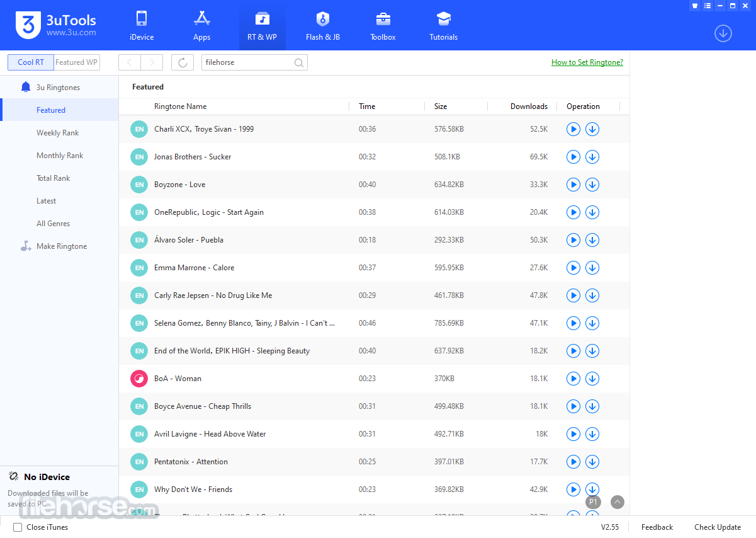Download Boyzone - Love ringtone
Viewport: 756px width, 538px height.
(x=592, y=185)
